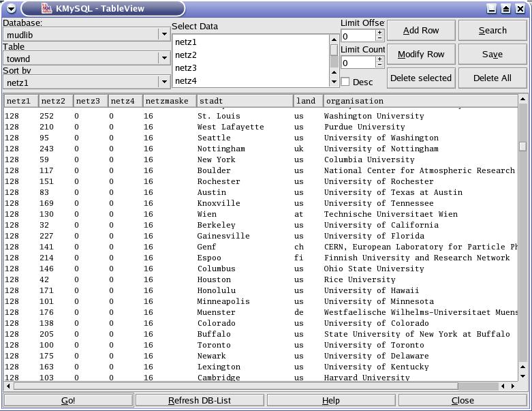Click the Select Data list scroll-up arrow at its top

click(334, 40)
